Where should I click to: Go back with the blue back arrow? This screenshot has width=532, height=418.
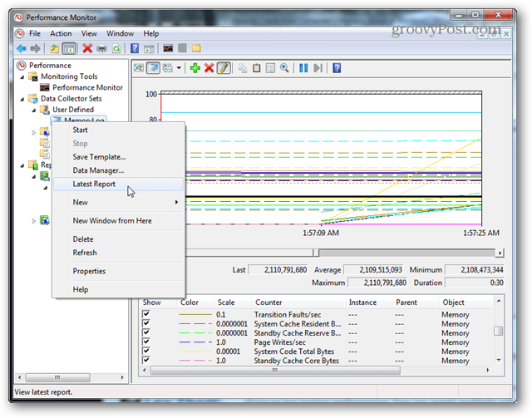(x=22, y=48)
